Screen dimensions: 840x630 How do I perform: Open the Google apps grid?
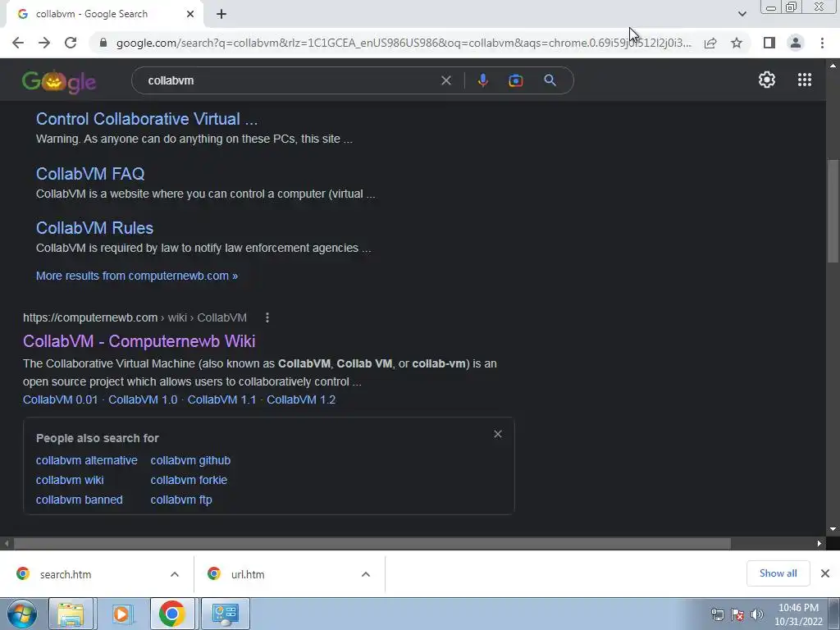click(805, 80)
